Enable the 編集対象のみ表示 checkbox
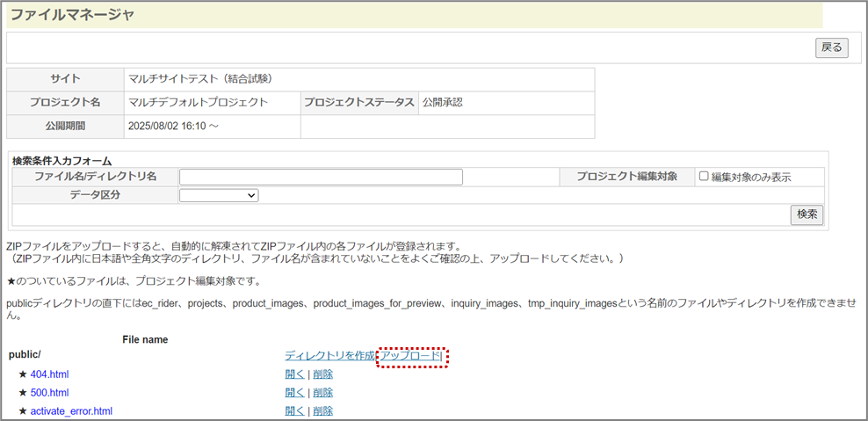Image resolution: width=868 pixels, height=421 pixels. coord(704,176)
